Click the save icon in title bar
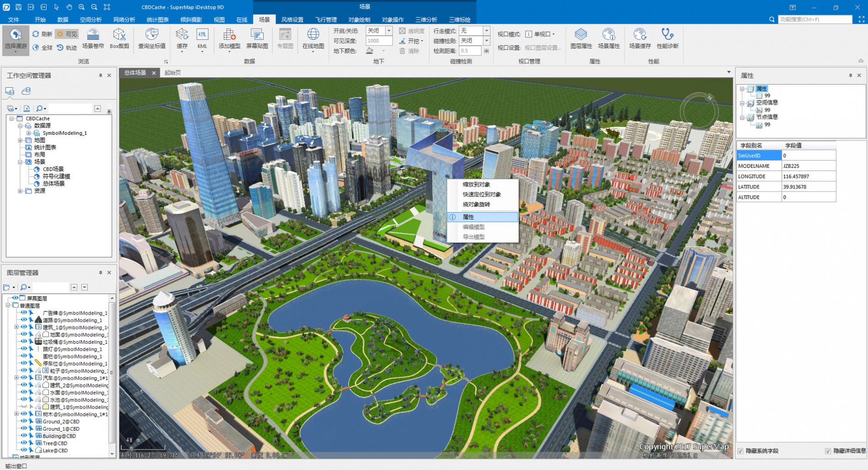 [x=18, y=7]
